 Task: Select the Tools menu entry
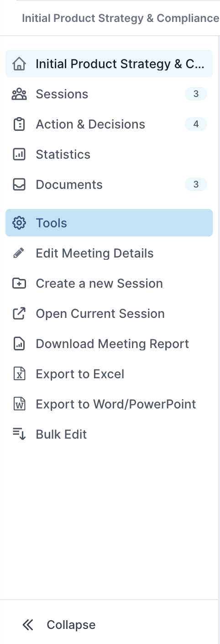[x=109, y=223]
